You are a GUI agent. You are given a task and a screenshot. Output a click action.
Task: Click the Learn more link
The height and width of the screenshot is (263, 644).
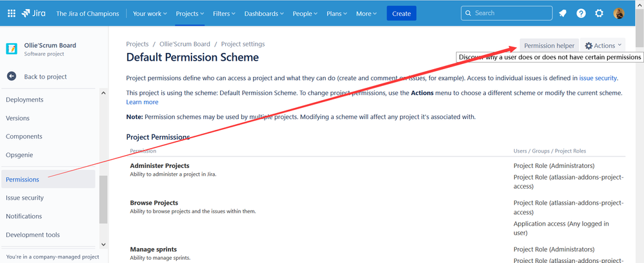tap(142, 102)
